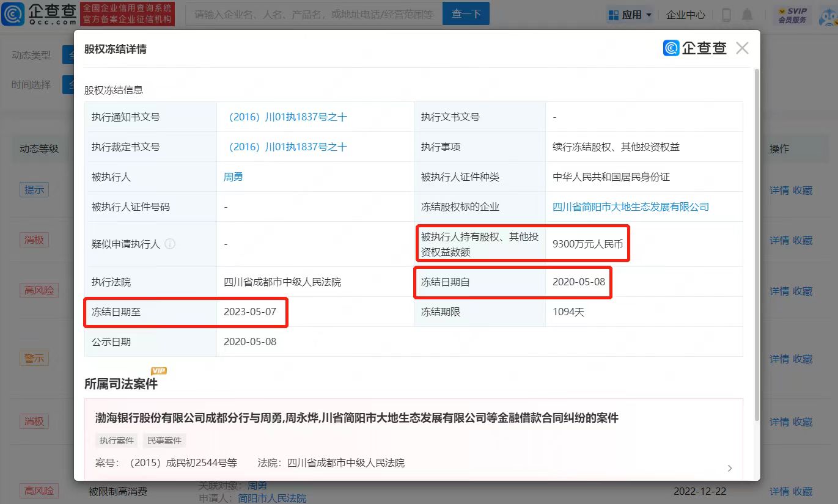Open the 执行通知书文号 link (2016)川01执1837号之十

pos(285,117)
